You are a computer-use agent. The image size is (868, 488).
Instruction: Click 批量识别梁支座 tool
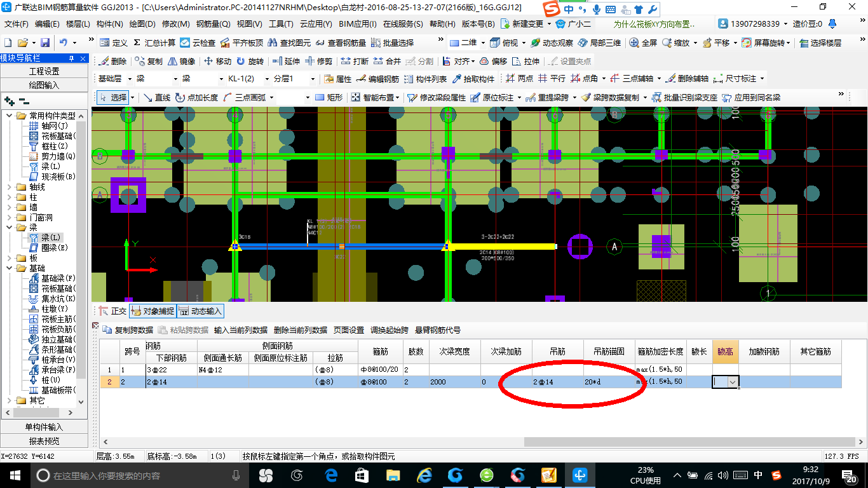pos(684,97)
